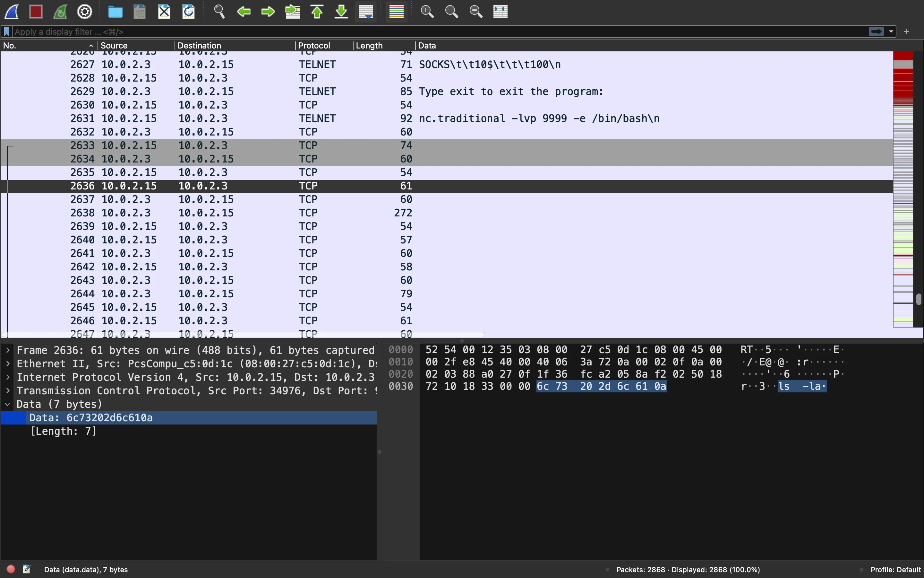Save the capture file

pyautogui.click(x=140, y=12)
